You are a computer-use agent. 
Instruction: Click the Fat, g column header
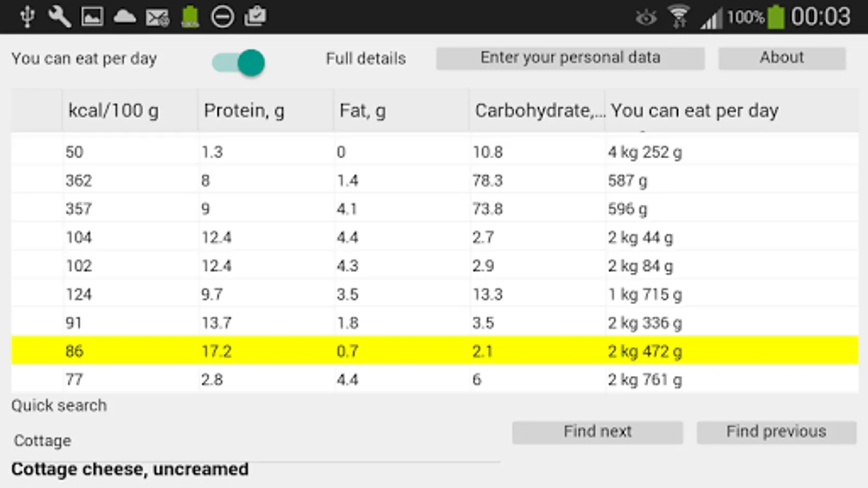click(x=362, y=111)
